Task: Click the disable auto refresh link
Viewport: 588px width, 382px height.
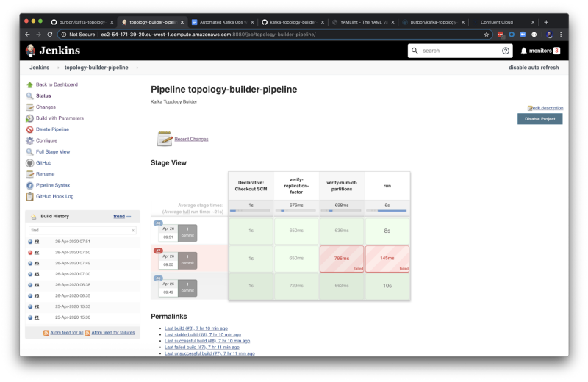Action: pyautogui.click(x=534, y=68)
